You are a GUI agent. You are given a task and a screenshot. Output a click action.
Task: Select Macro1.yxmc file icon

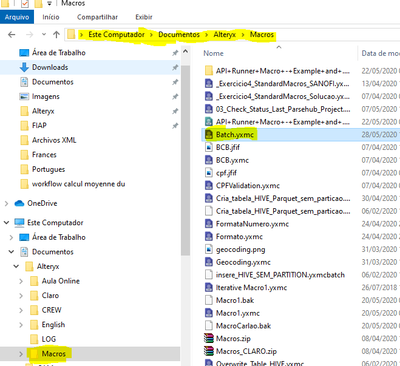click(x=209, y=313)
